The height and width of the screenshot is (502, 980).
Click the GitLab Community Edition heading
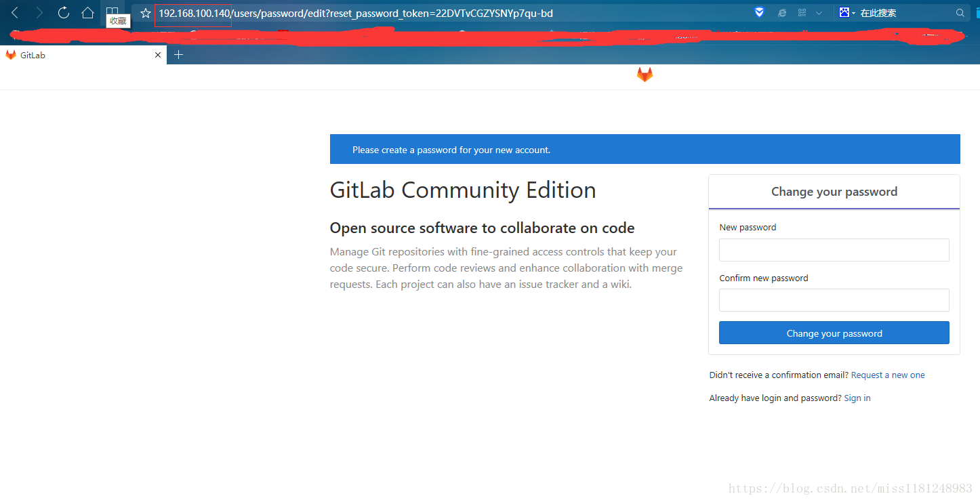(x=463, y=190)
